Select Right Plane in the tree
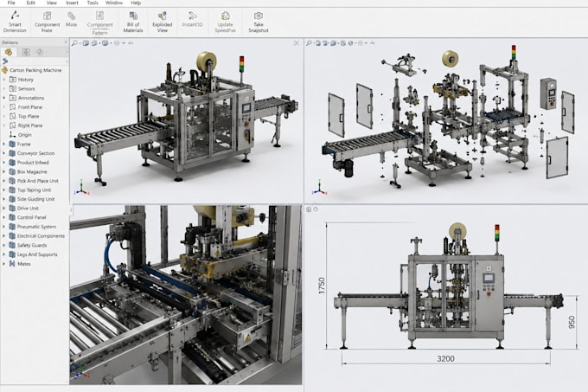The height and width of the screenshot is (392, 588). tap(30, 125)
